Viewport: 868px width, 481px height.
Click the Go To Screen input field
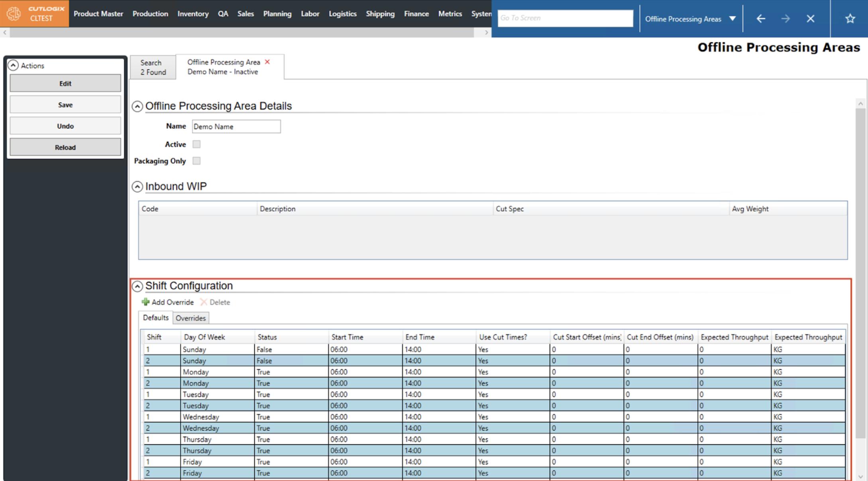[x=565, y=18]
